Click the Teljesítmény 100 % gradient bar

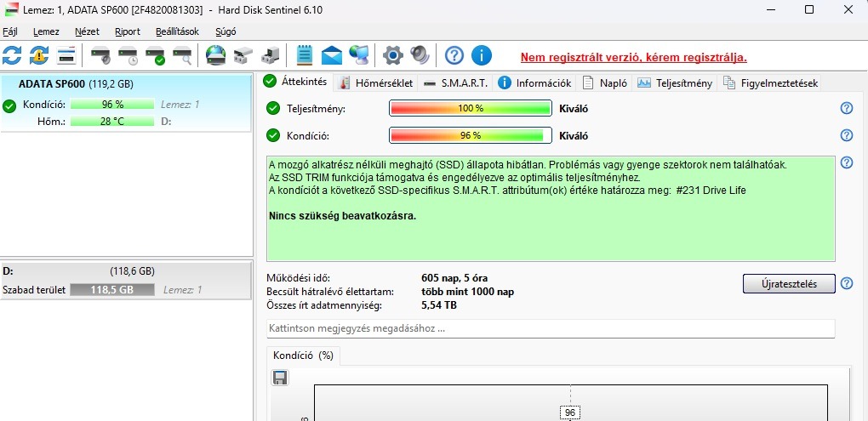pyautogui.click(x=471, y=108)
